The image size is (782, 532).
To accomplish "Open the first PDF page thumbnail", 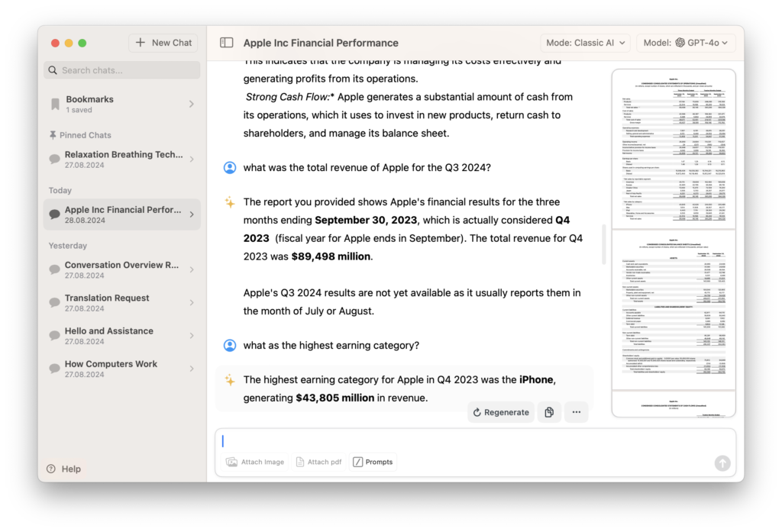I will pyautogui.click(x=674, y=149).
